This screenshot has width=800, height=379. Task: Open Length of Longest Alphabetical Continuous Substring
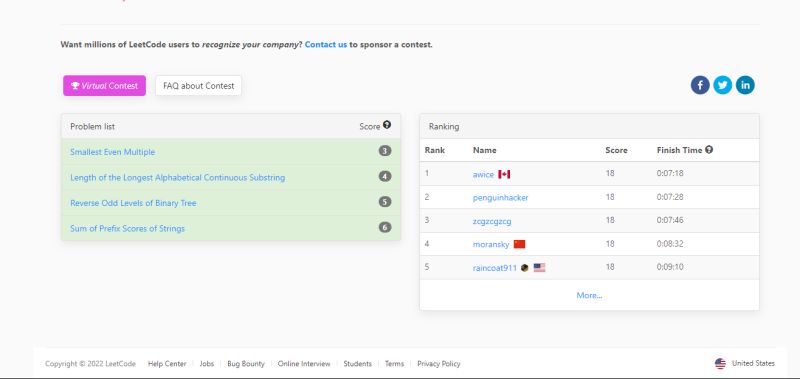point(178,178)
